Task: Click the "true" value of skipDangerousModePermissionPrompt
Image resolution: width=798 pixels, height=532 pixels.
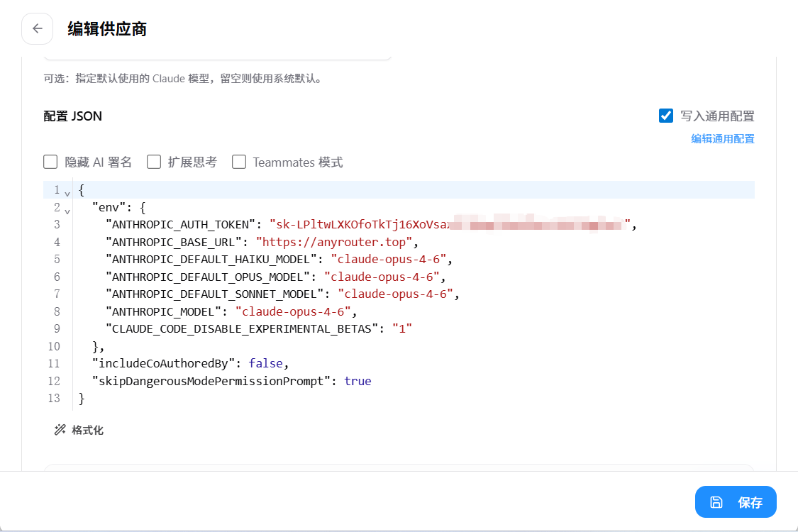Action: point(358,382)
